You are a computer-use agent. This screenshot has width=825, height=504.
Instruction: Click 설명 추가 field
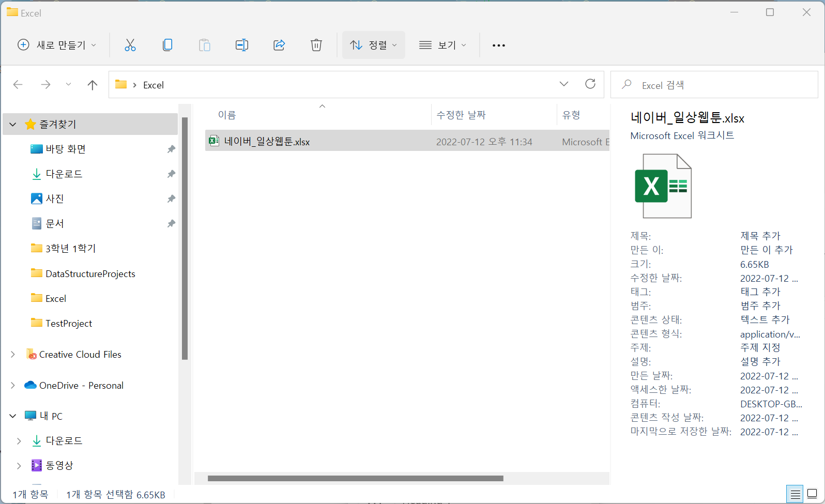[x=760, y=361]
